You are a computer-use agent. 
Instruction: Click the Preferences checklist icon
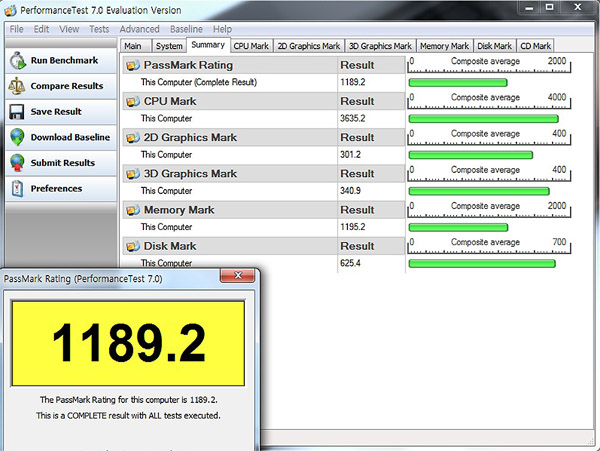pos(18,189)
